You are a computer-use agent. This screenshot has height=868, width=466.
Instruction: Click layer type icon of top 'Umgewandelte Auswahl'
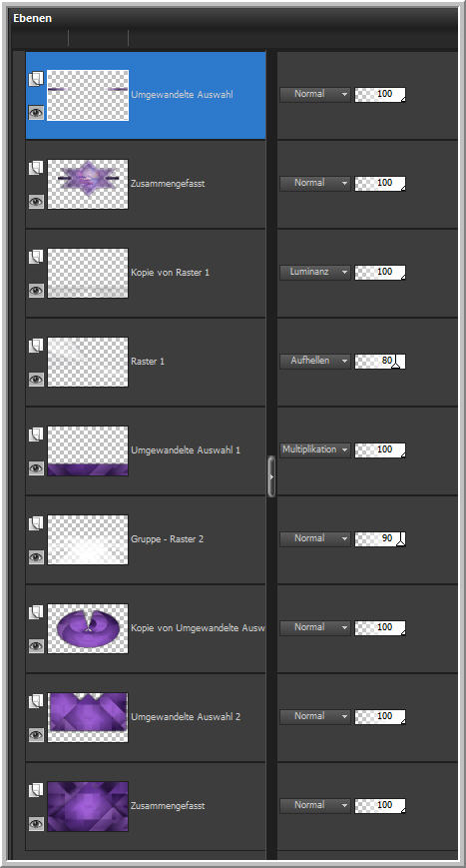[36, 79]
